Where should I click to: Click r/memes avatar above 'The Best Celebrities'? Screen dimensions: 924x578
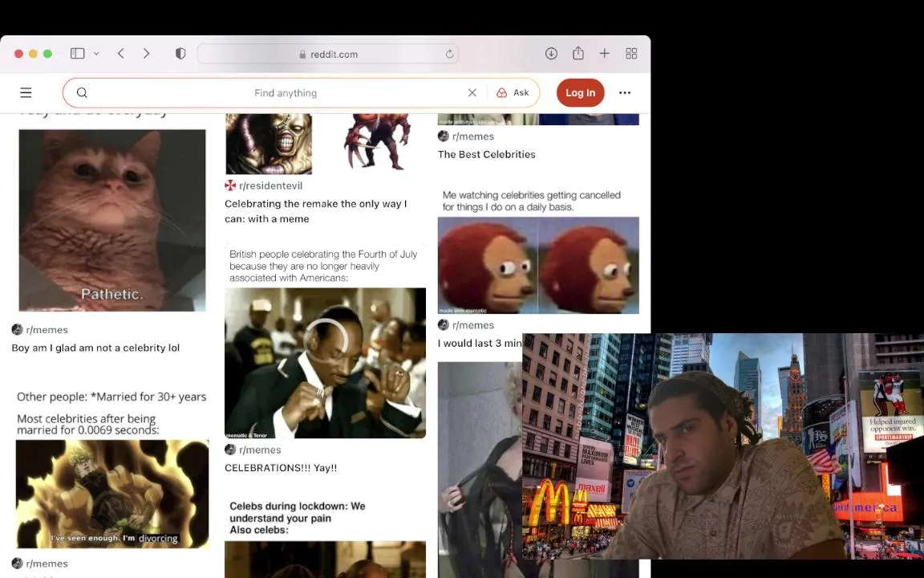pyautogui.click(x=444, y=136)
